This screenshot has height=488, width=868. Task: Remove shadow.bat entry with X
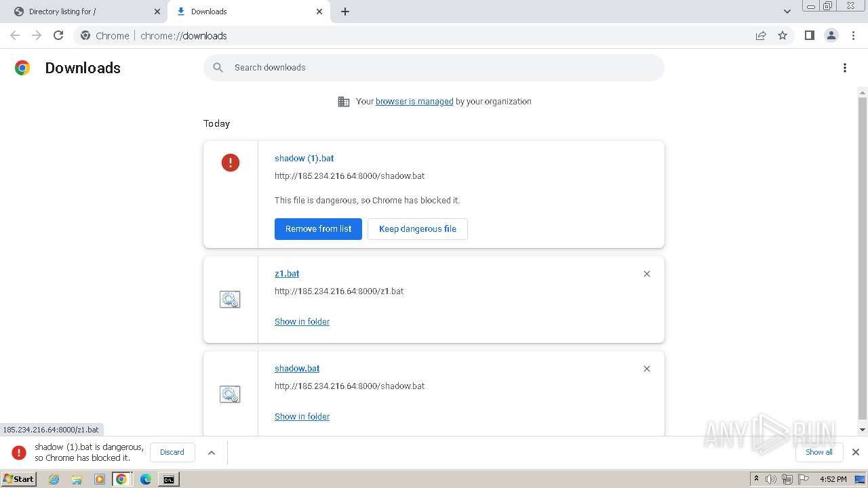point(647,369)
